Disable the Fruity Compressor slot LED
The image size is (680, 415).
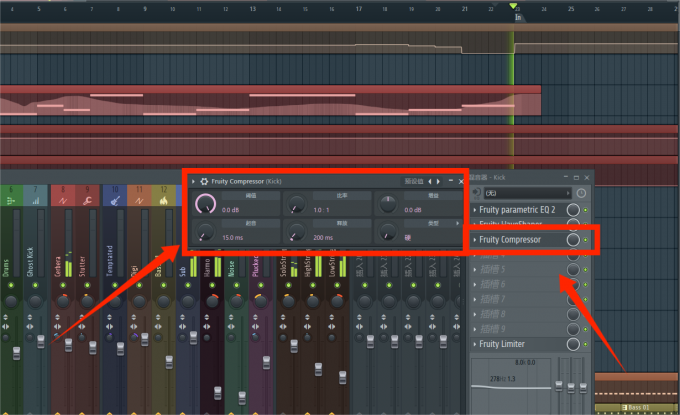pyautogui.click(x=585, y=240)
